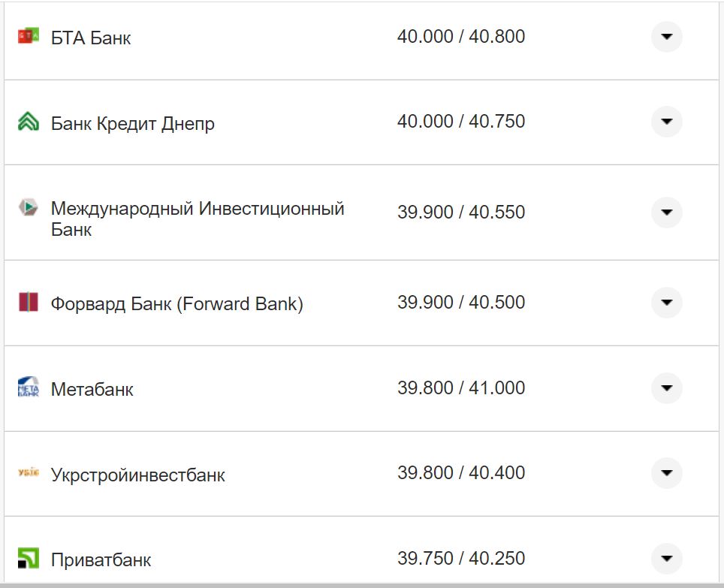
Task: Click the Метабанк logo icon
Action: tap(27, 388)
